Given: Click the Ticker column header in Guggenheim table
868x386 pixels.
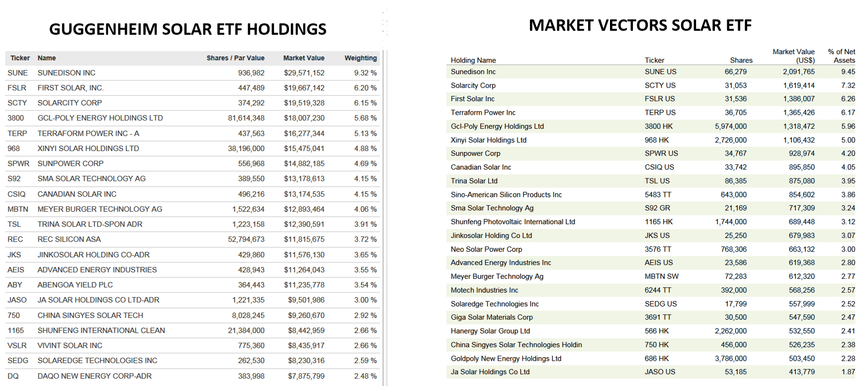Looking at the screenshot, I should click(x=20, y=58).
